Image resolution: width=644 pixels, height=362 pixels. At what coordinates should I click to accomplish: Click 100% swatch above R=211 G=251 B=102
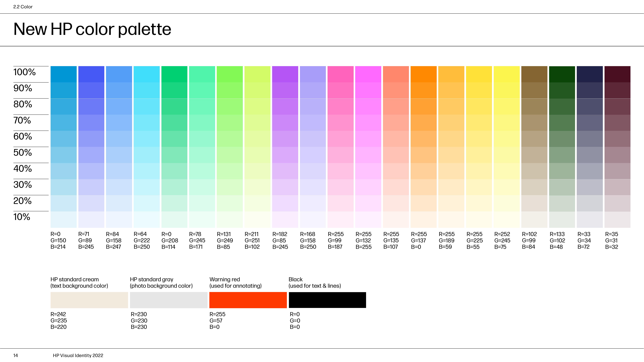tap(258, 74)
